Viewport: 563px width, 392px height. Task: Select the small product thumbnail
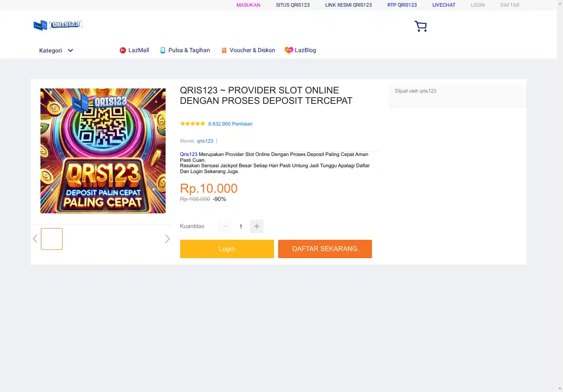[52, 239]
